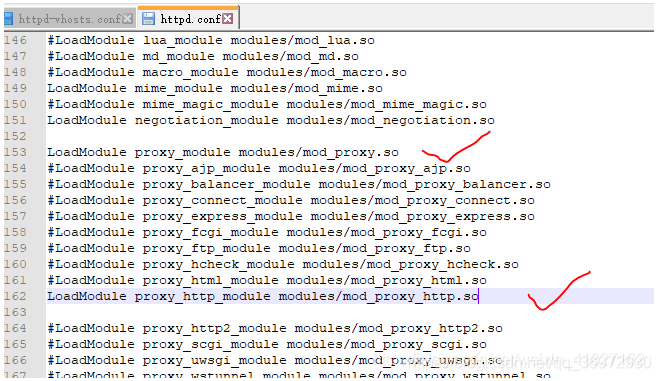Click the proxy_connect_module line
This screenshot has height=381, width=661.
click(x=291, y=201)
